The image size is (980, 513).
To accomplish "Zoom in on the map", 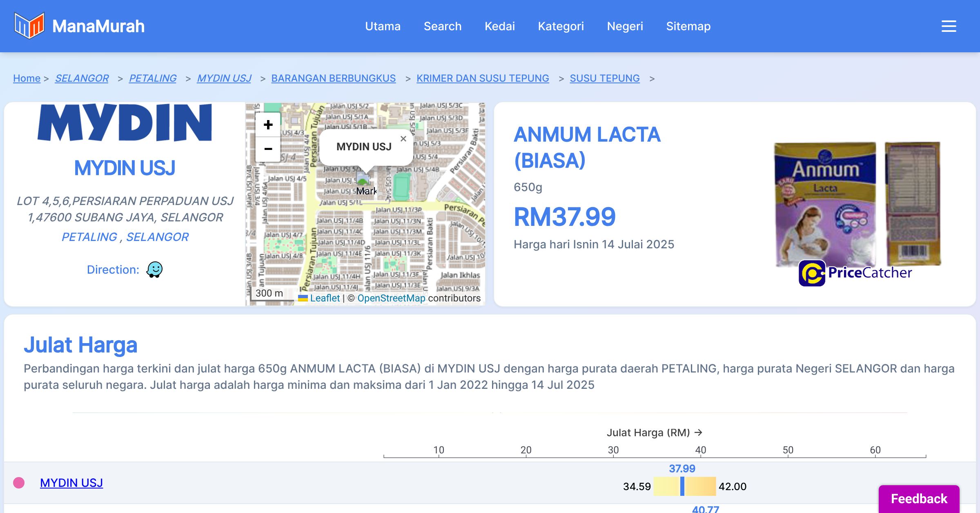I will (x=268, y=125).
